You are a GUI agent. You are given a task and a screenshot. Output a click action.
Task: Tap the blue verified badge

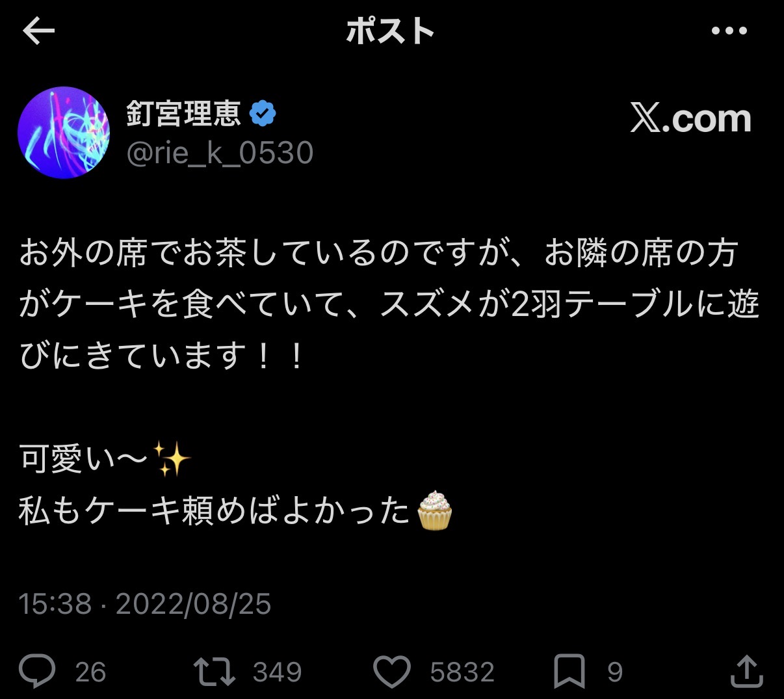263,114
